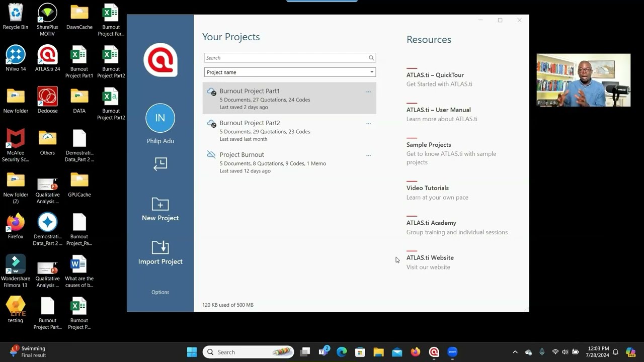
Task: Click the magnifier icon in the project search box
Action: (x=371, y=58)
